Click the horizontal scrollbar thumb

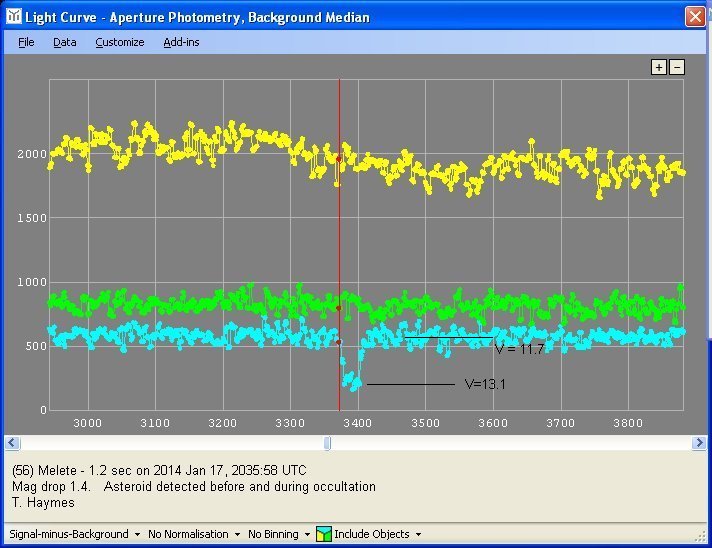pyautogui.click(x=327, y=443)
